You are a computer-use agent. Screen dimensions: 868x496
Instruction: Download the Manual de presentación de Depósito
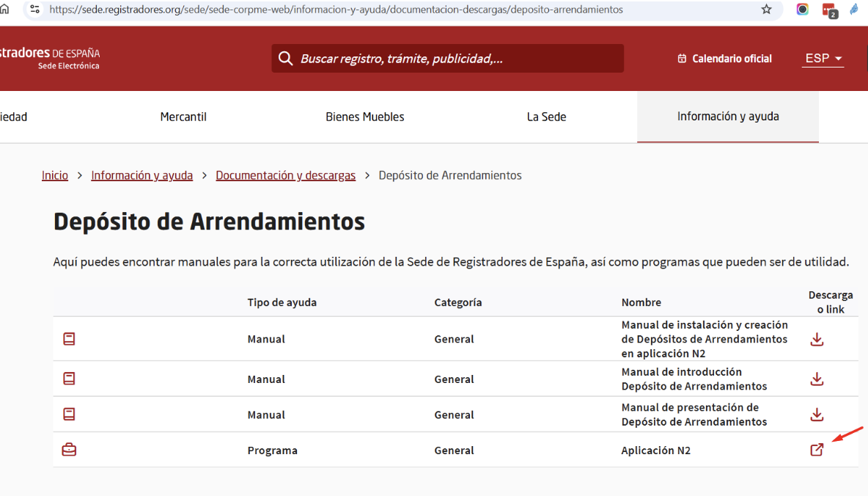(x=817, y=414)
